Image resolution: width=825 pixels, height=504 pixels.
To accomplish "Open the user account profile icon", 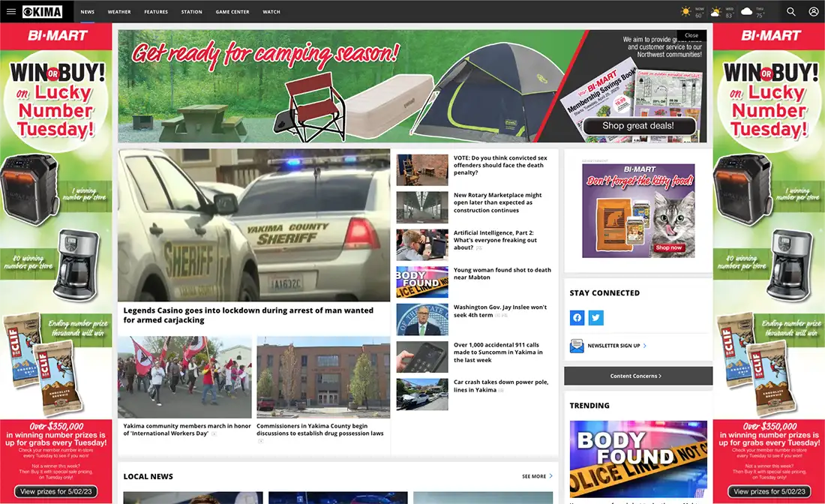I will tap(814, 11).
